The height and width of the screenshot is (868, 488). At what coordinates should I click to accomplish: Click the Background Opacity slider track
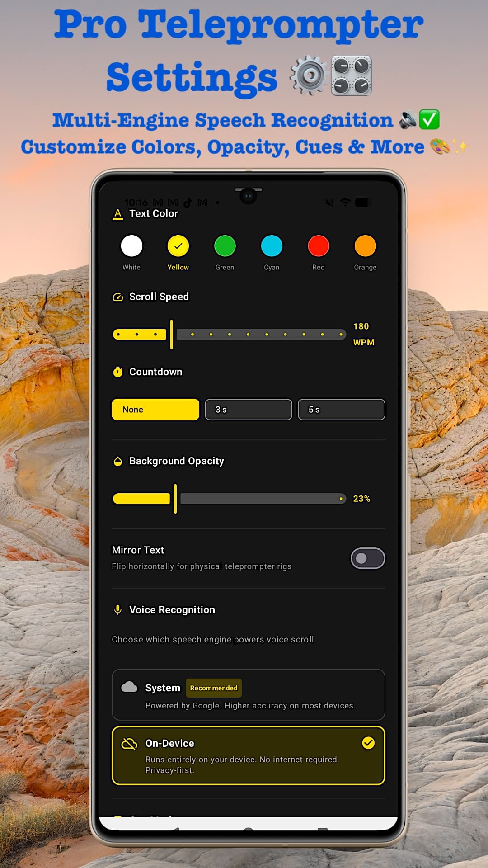(x=262, y=499)
